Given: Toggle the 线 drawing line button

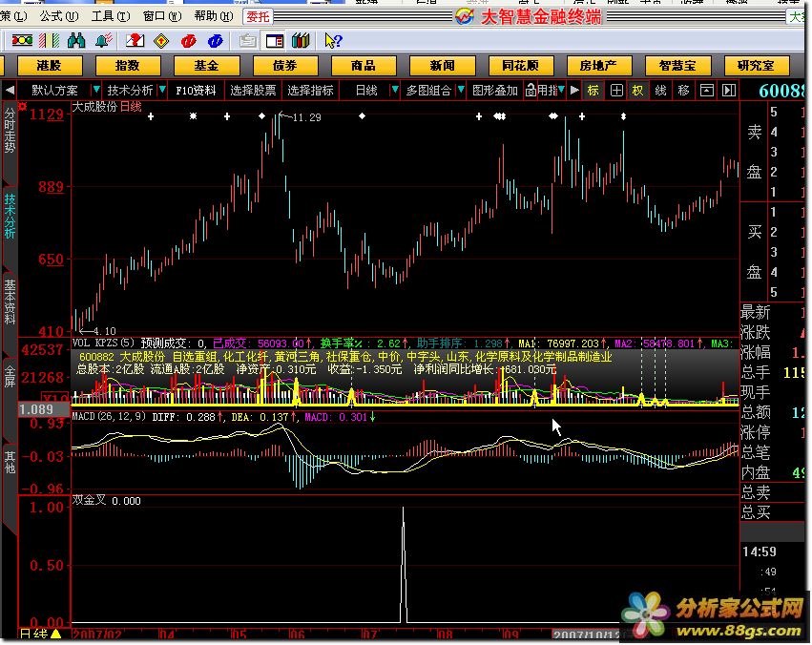Looking at the screenshot, I should tap(660, 91).
